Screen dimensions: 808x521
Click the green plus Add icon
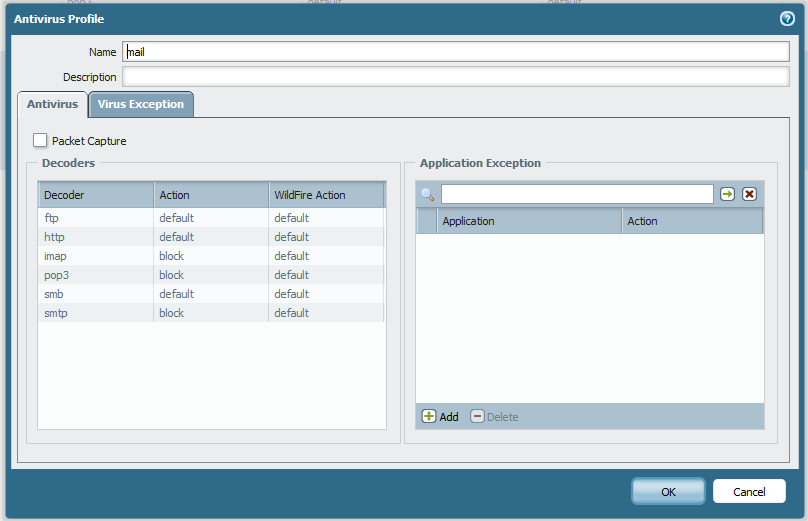(429, 416)
